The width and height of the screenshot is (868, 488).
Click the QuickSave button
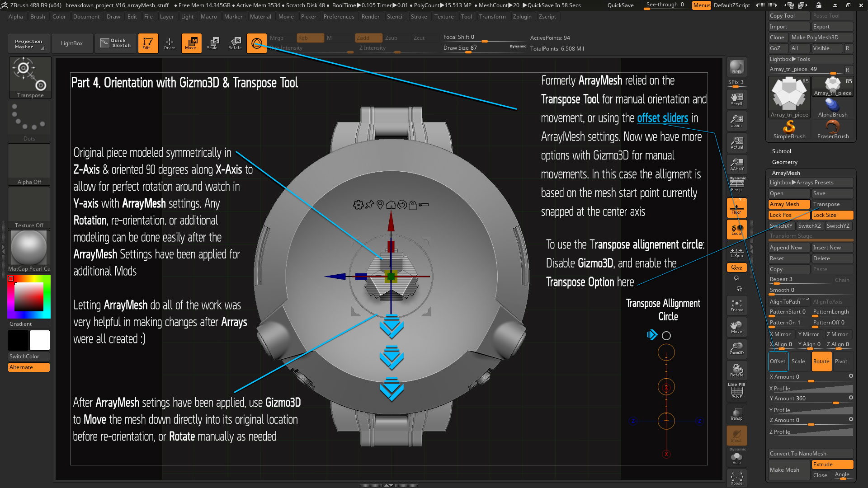[620, 5]
